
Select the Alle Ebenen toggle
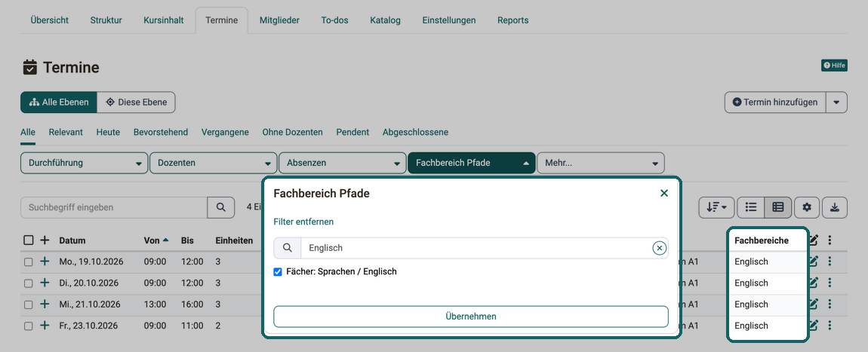pyautogui.click(x=59, y=103)
